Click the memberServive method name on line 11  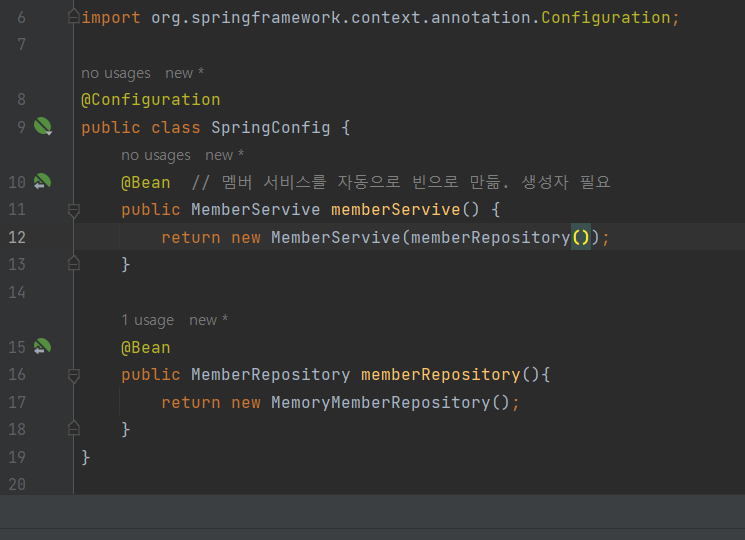click(x=396, y=209)
